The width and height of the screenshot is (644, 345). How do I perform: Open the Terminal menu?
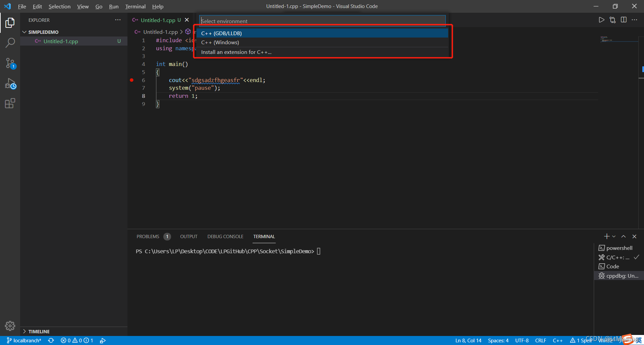[135, 6]
